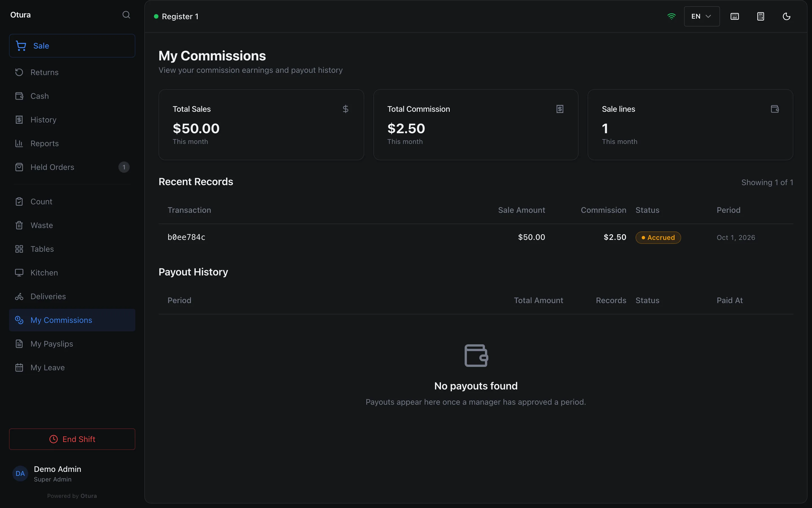
Task: Click the $2.50 Total Commission value
Action: (406, 128)
